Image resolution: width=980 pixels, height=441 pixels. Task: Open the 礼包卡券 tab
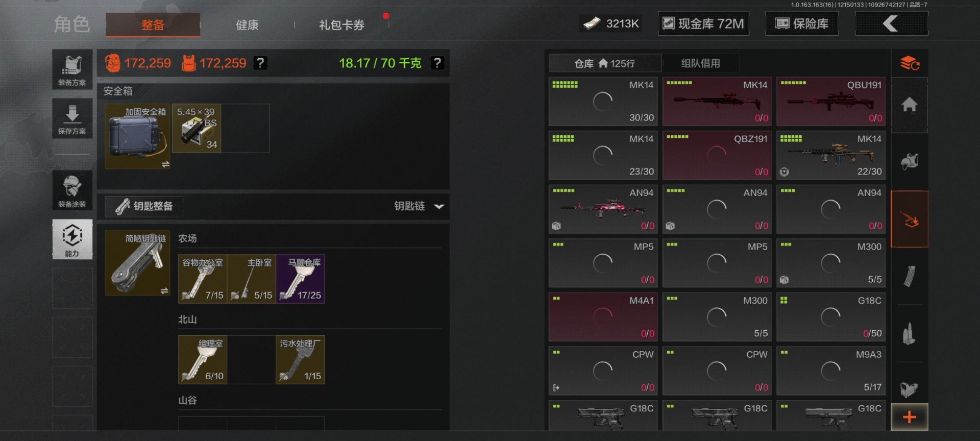coord(341,25)
